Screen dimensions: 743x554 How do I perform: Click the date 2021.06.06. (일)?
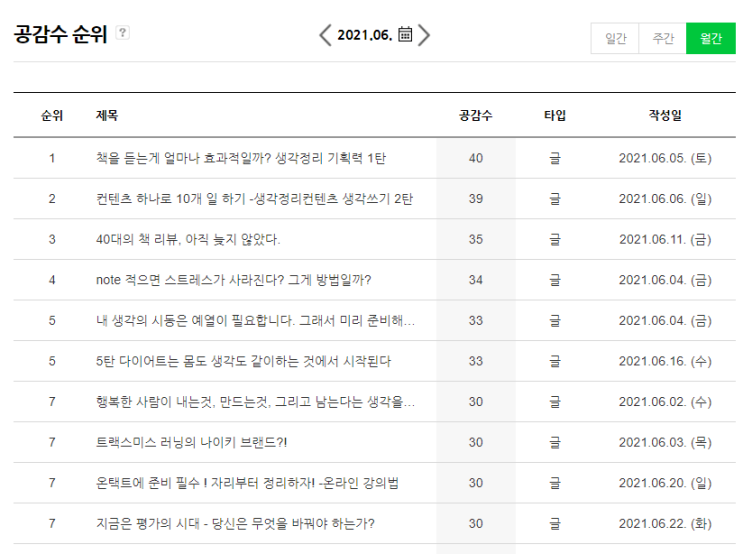(665, 199)
